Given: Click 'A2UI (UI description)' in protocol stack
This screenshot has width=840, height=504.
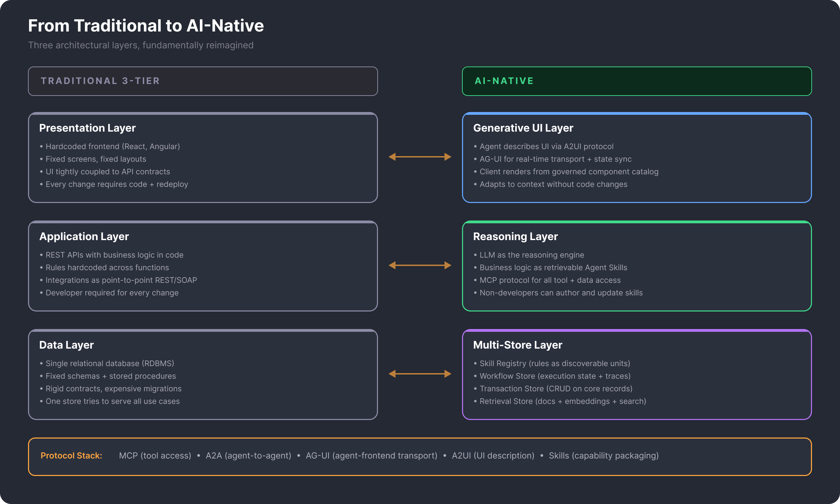Looking at the screenshot, I should tap(493, 456).
